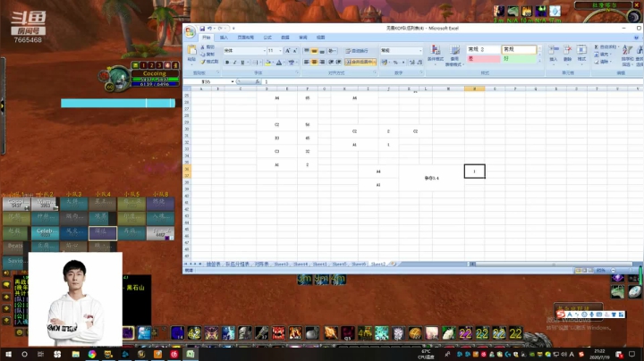Expand the cell styles gallery

pyautogui.click(x=539, y=61)
